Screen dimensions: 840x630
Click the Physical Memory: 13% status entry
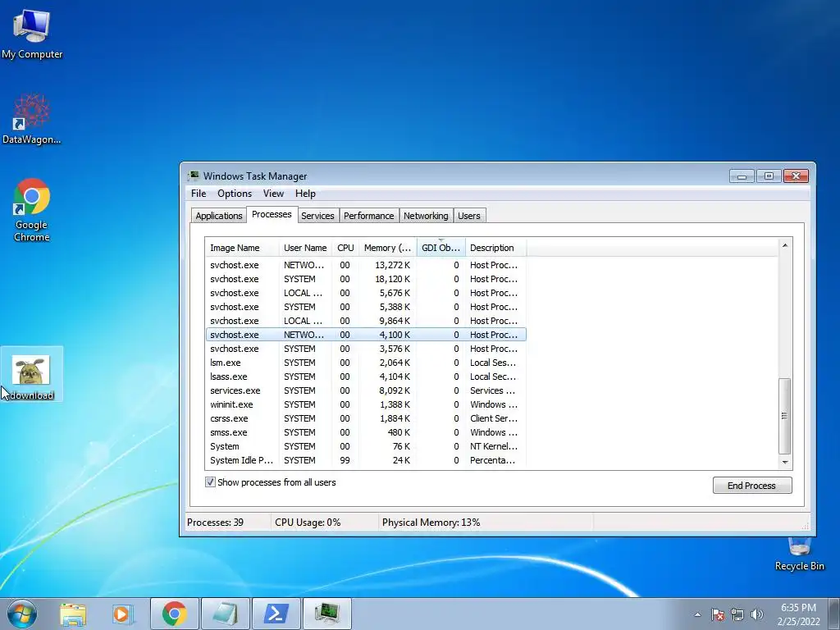(486, 523)
